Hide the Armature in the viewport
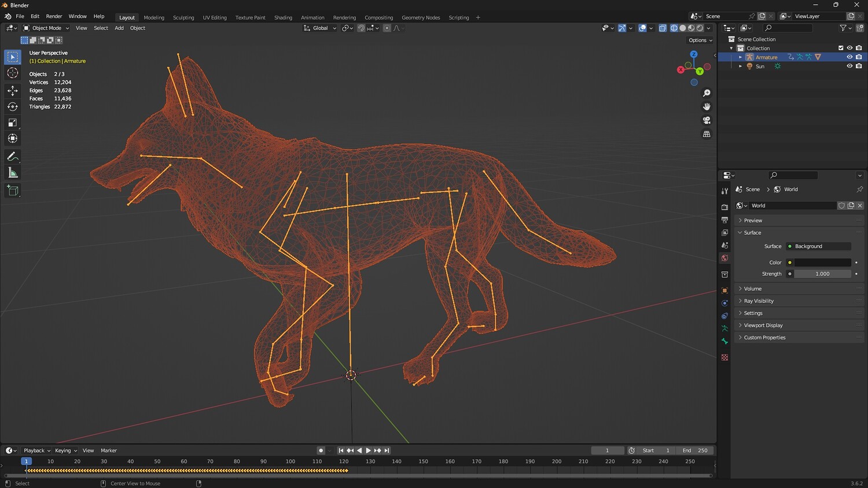 tap(849, 57)
